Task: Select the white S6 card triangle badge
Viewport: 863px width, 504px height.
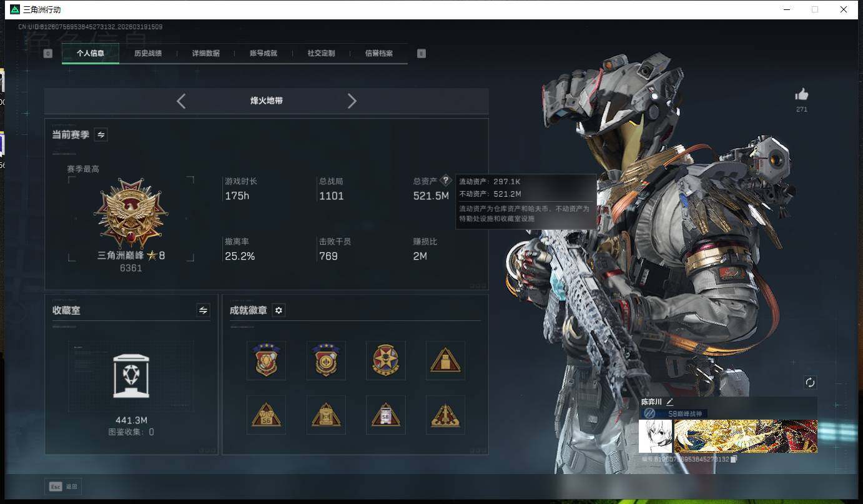Action: (385, 415)
